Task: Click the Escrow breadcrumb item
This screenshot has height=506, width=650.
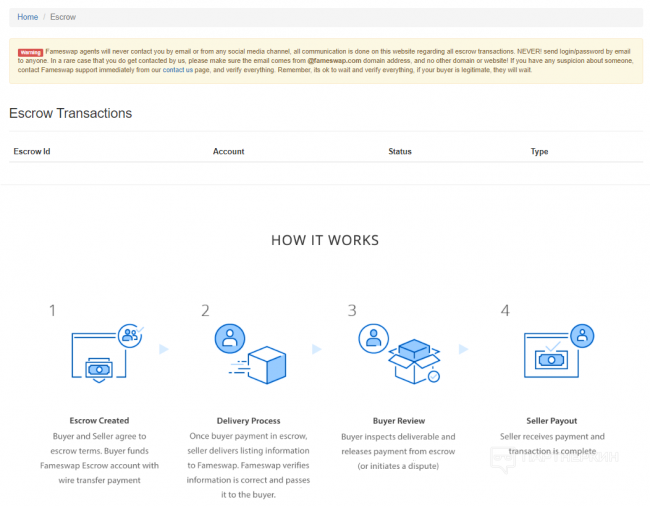Action: (x=63, y=17)
